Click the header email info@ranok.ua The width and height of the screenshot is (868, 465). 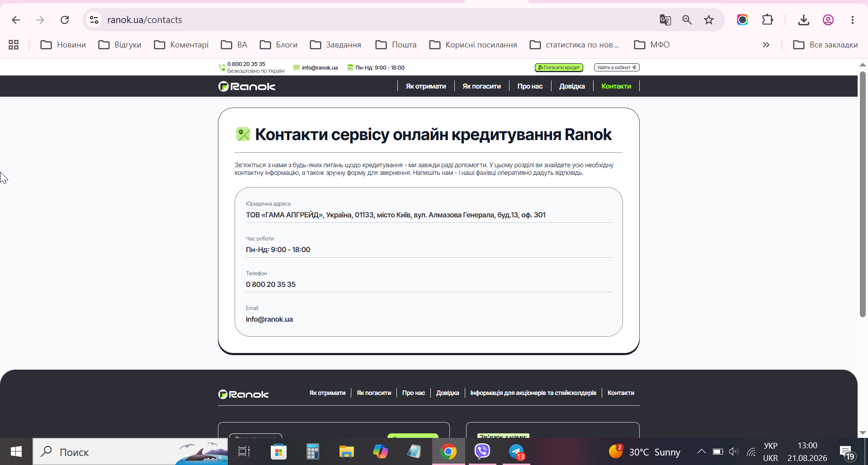coord(320,68)
